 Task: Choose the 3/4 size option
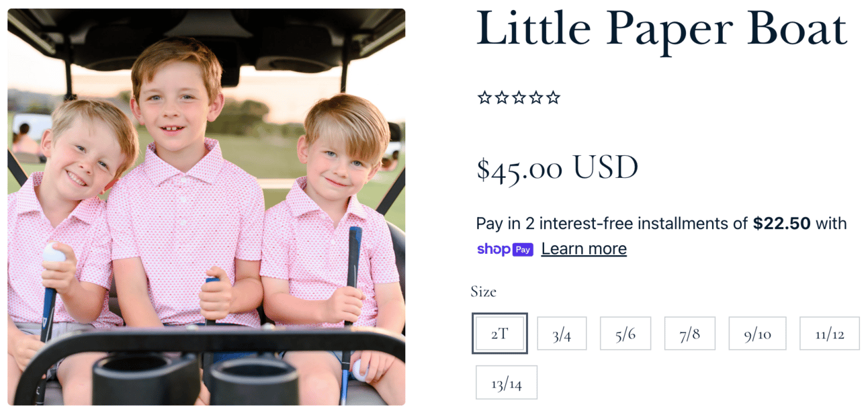562,334
